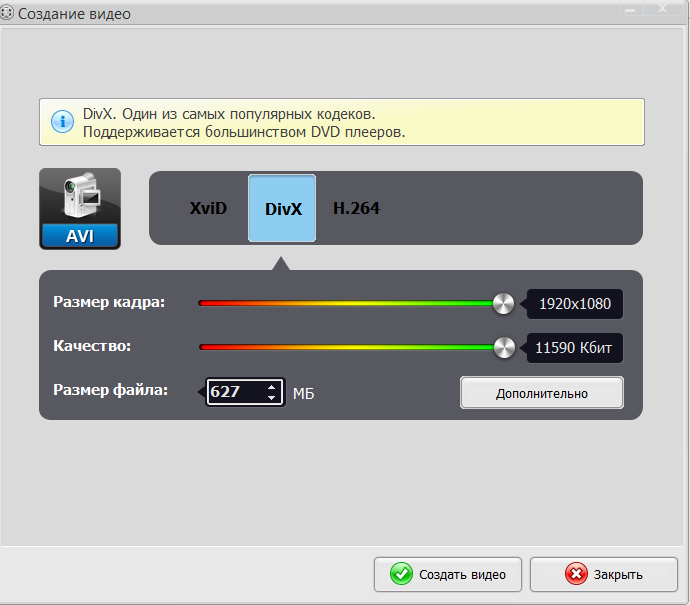Screen dimensions: 690x605
Task: Open the Дополнительно advanced settings
Action: click(541, 393)
